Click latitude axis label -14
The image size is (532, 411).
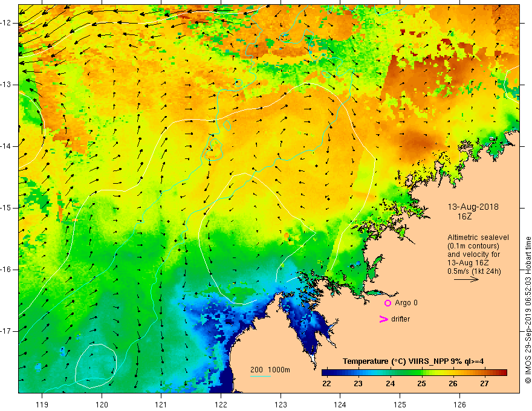click(x=6, y=146)
